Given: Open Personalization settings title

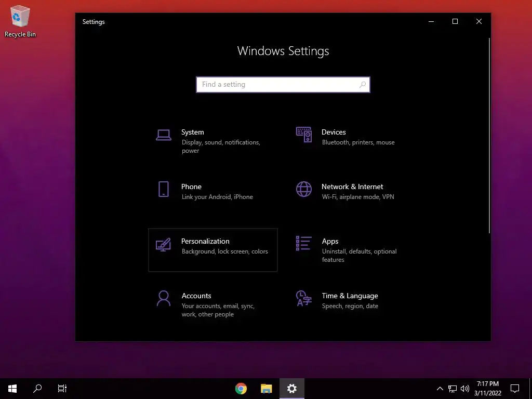Looking at the screenshot, I should (x=205, y=241).
